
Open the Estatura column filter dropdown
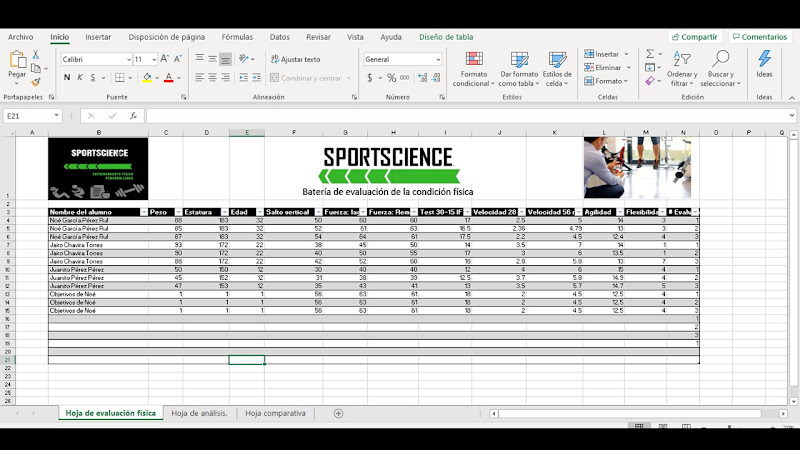[224, 212]
